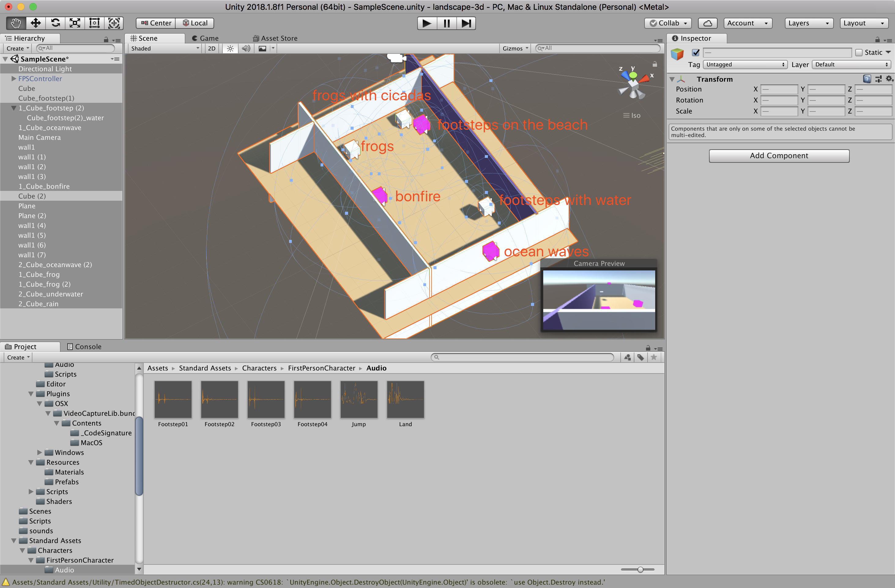Collapse the 1_Cube_footstep (2) item
895x588 pixels.
pos(13,108)
